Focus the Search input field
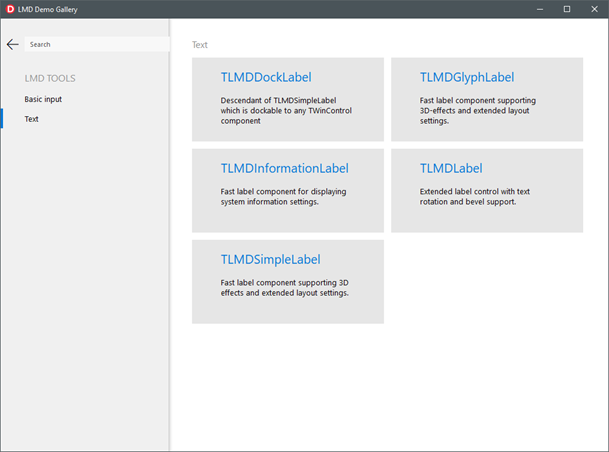This screenshot has width=609, height=452. 97,45
